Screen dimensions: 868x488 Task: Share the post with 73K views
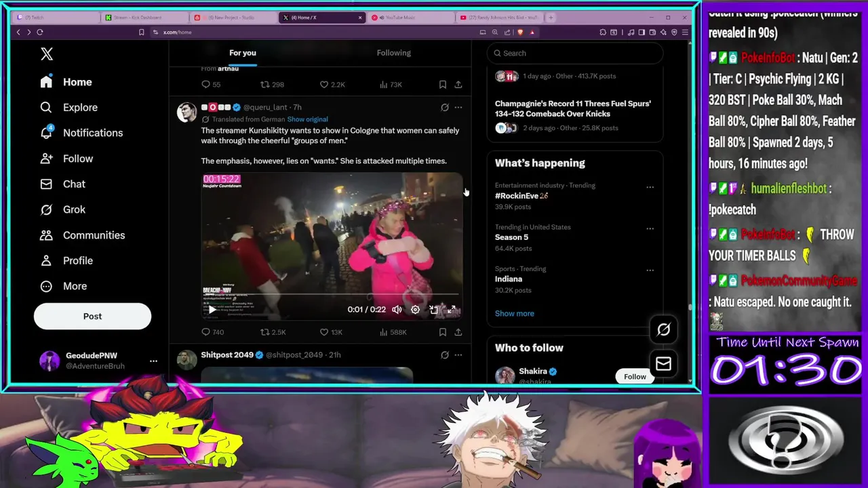458,85
